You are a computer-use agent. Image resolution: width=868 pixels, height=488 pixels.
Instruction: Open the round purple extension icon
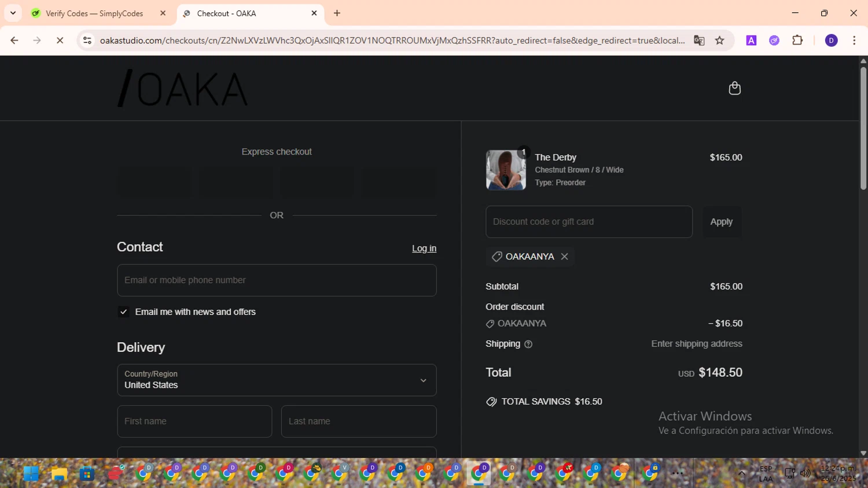[x=774, y=41]
